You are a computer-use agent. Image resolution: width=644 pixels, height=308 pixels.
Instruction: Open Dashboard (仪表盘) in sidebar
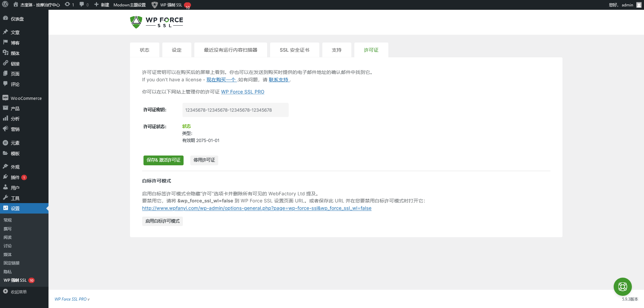tap(17, 19)
